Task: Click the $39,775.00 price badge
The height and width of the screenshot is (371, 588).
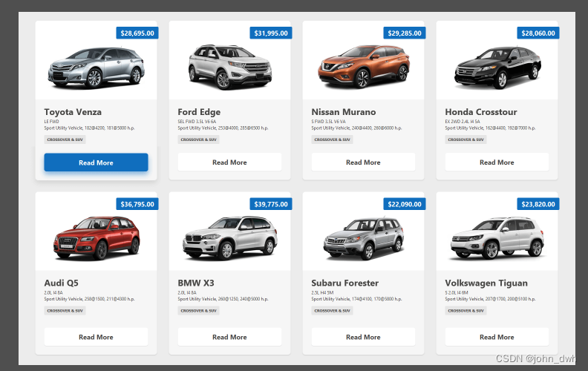Action: coord(271,204)
